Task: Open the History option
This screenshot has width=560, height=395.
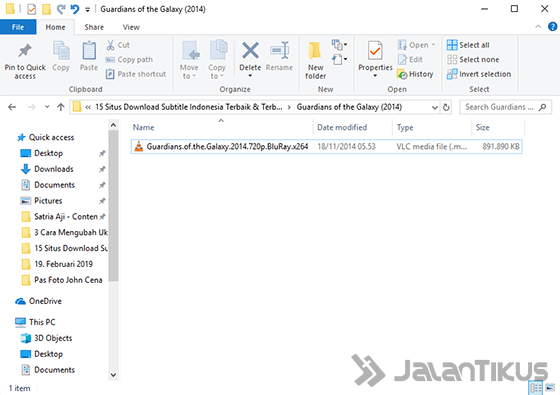Action: [x=415, y=74]
